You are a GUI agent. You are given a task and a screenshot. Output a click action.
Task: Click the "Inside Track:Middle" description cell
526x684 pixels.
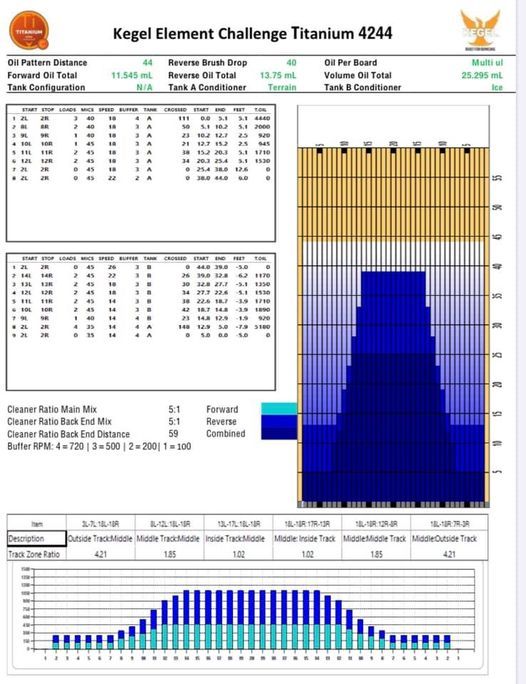pos(238,538)
